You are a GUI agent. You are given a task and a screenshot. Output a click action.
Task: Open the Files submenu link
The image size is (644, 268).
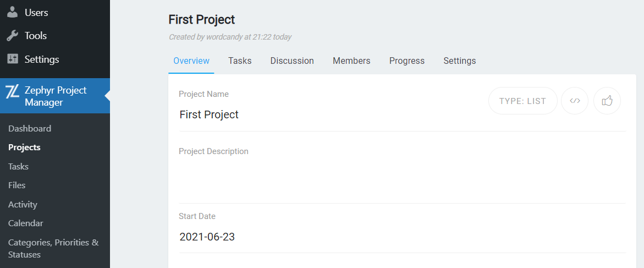coord(17,185)
